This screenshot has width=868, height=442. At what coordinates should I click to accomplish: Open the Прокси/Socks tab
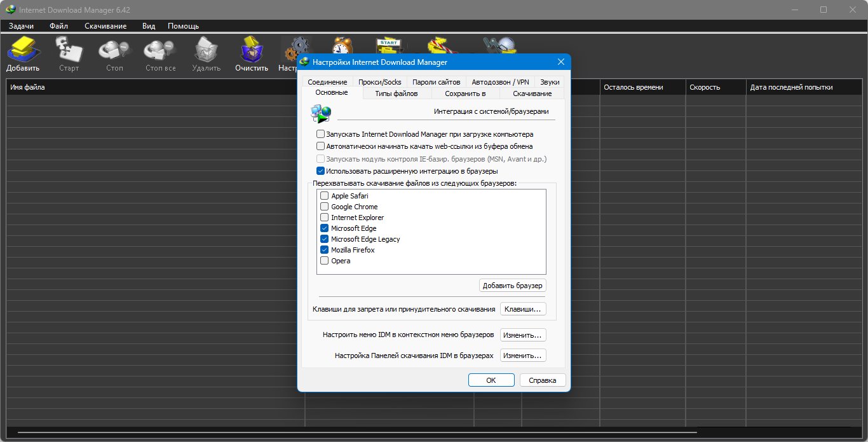pyautogui.click(x=379, y=82)
